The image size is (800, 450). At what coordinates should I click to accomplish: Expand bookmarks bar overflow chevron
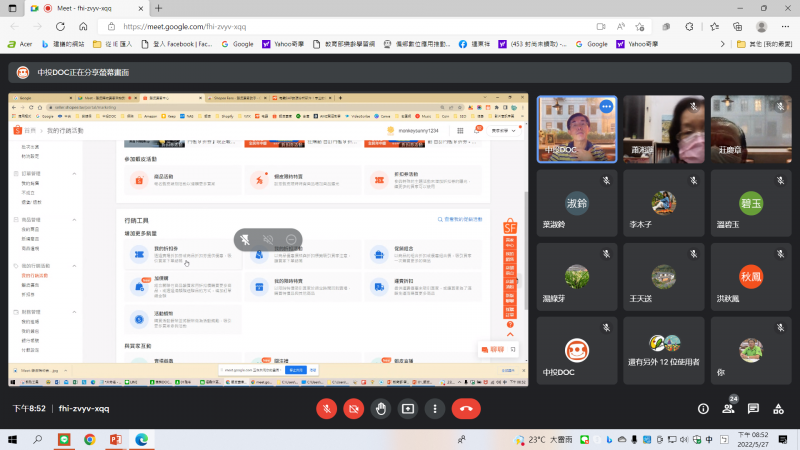pyautogui.click(x=722, y=44)
